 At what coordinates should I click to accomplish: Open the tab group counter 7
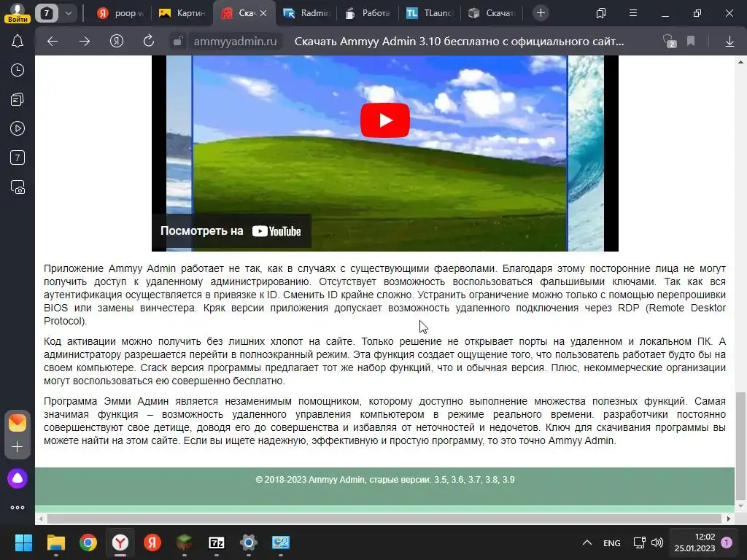pyautogui.click(x=46, y=13)
